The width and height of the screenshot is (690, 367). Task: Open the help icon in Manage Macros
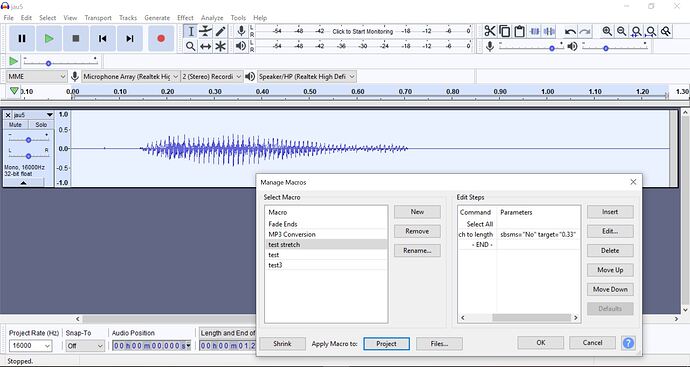click(628, 343)
